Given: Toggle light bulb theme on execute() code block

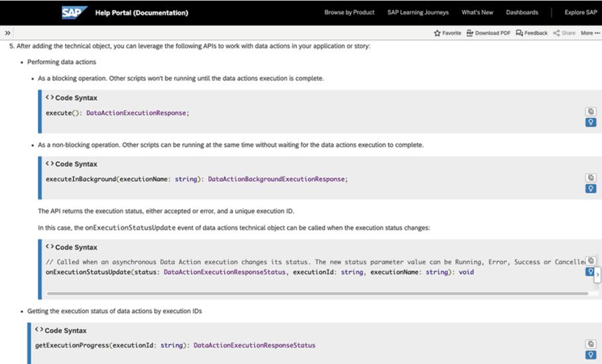Looking at the screenshot, I should click(590, 123).
